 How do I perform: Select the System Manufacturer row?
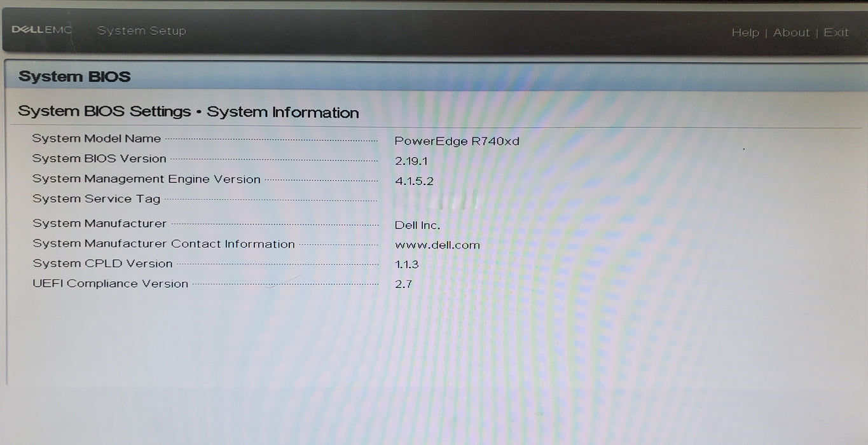point(100,223)
